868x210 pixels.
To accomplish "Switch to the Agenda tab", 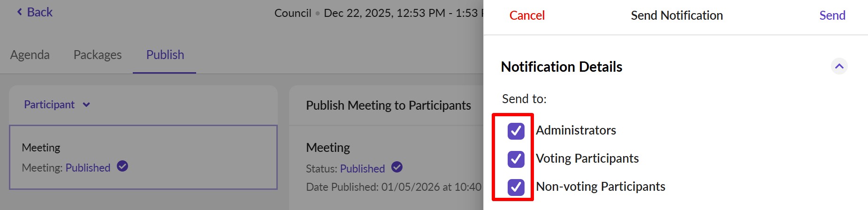I will click(30, 55).
